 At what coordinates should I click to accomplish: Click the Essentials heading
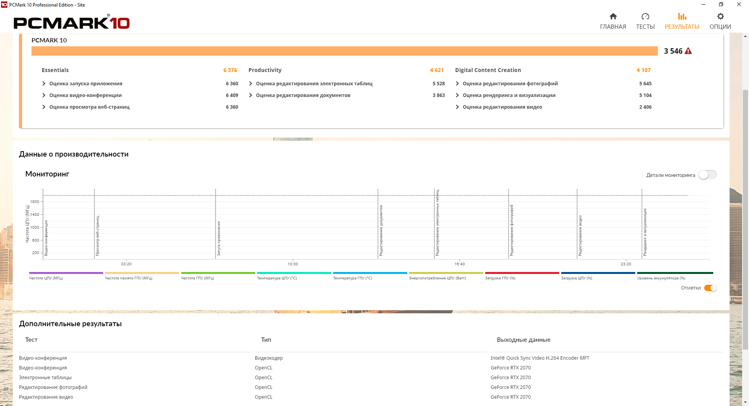(55, 70)
